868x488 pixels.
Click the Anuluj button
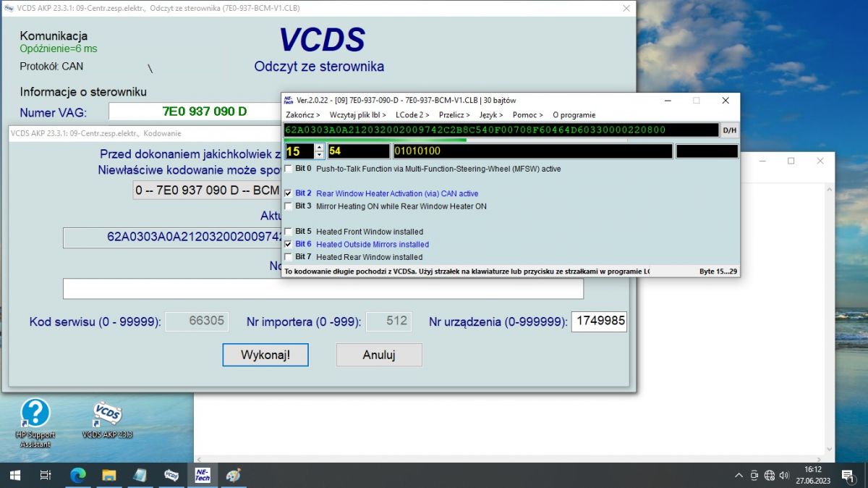tap(379, 355)
